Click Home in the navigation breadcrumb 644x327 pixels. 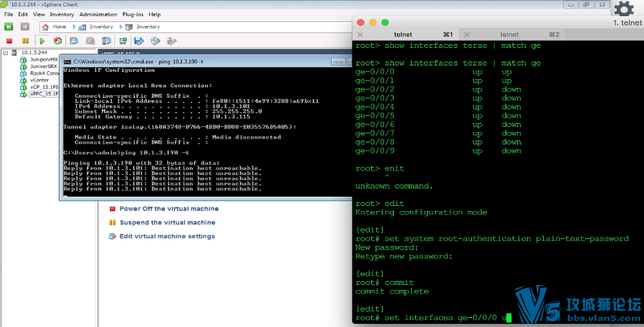point(59,27)
